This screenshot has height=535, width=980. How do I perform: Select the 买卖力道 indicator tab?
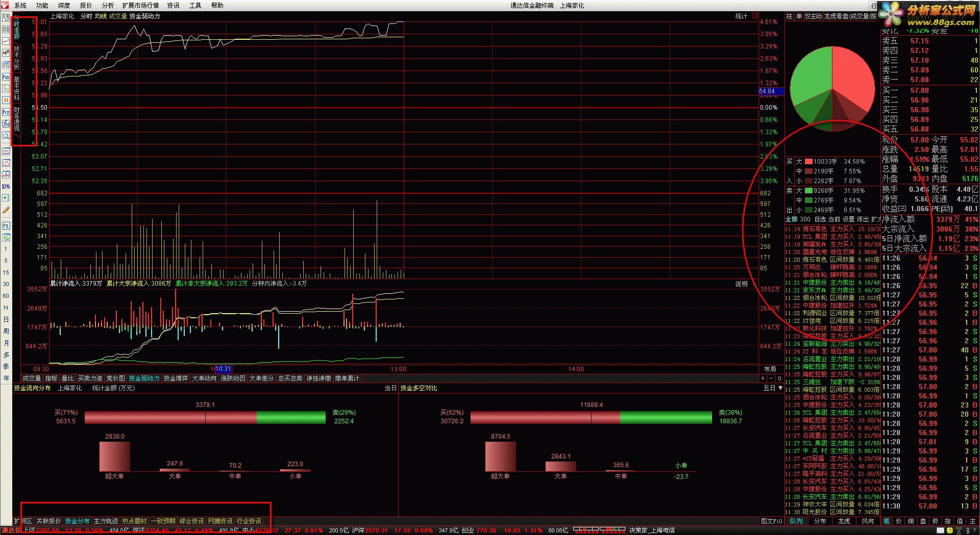coord(90,378)
